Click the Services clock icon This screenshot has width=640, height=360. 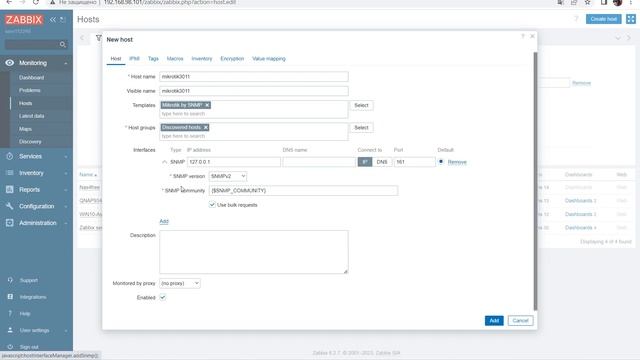(x=10, y=156)
